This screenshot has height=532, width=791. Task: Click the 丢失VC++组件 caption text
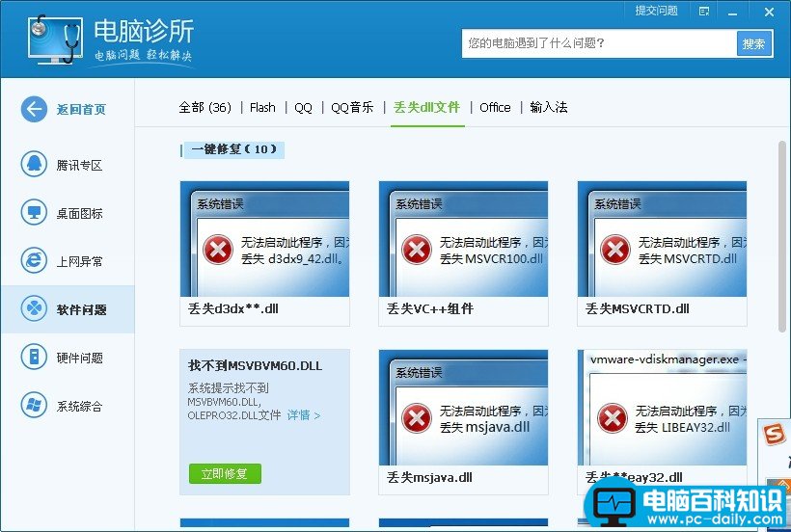(x=430, y=308)
